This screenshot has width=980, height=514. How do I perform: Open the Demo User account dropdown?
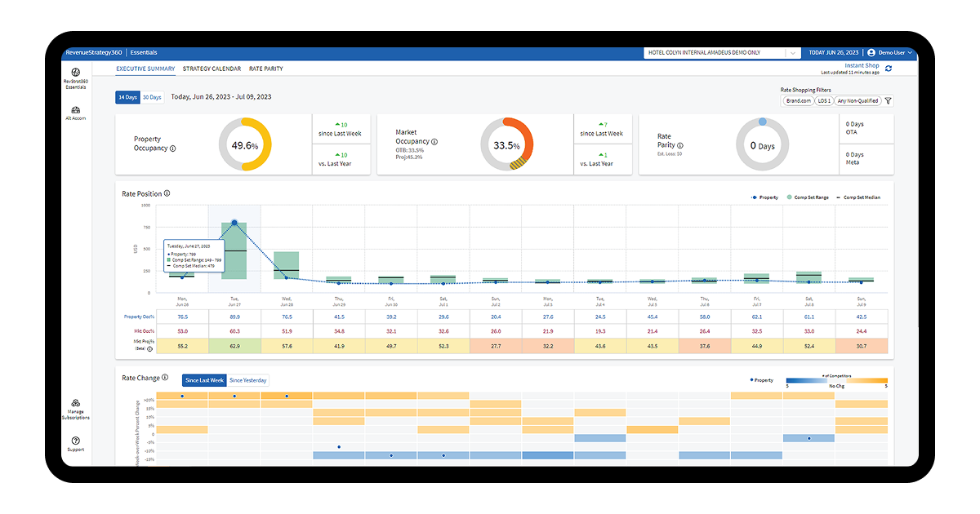pos(890,51)
